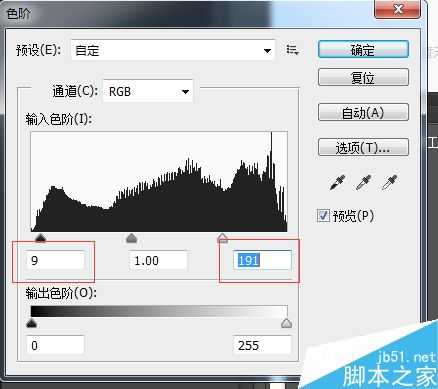Close the 色阶 dialog window
Image resolution: width=438 pixels, height=389 pixels.
[398, 9]
